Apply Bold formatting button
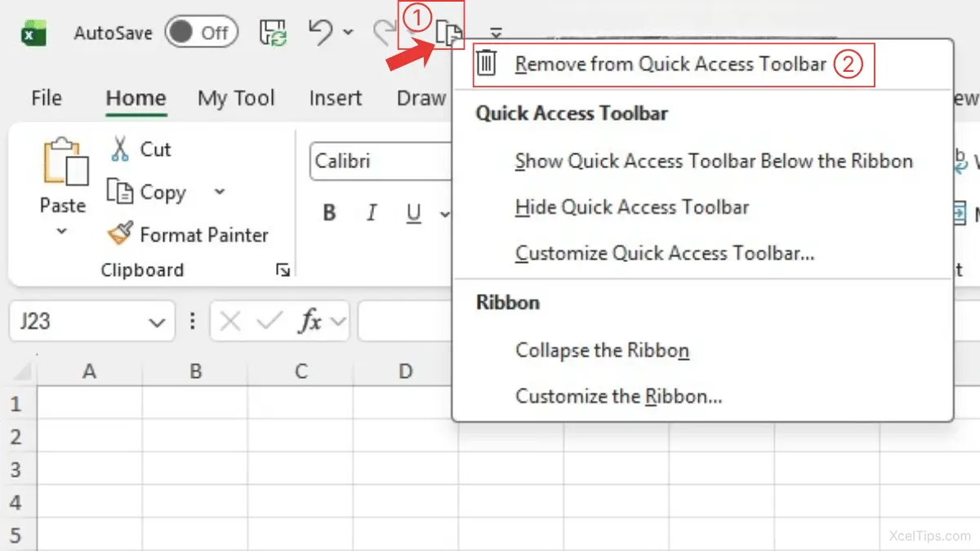 tap(330, 214)
